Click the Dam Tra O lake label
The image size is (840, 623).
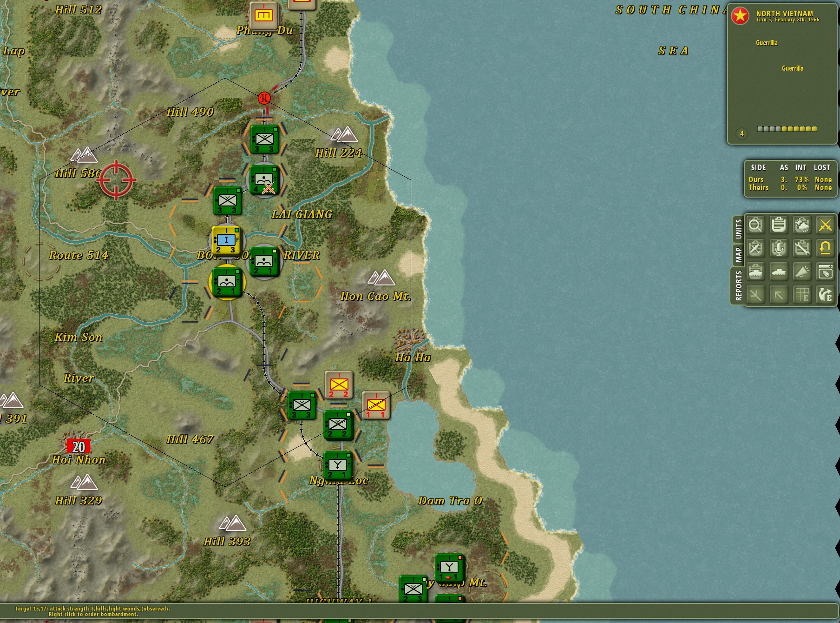coord(450,501)
